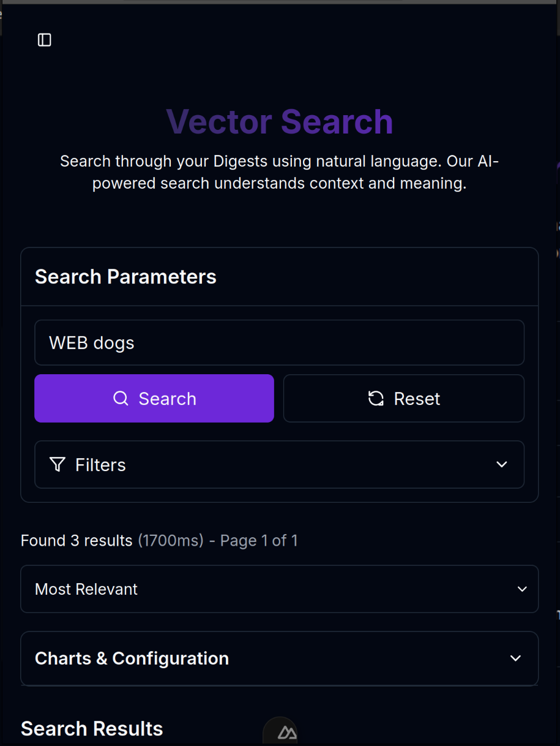The image size is (560, 746).
Task: Click the Filters chevron arrow
Action: (x=502, y=465)
